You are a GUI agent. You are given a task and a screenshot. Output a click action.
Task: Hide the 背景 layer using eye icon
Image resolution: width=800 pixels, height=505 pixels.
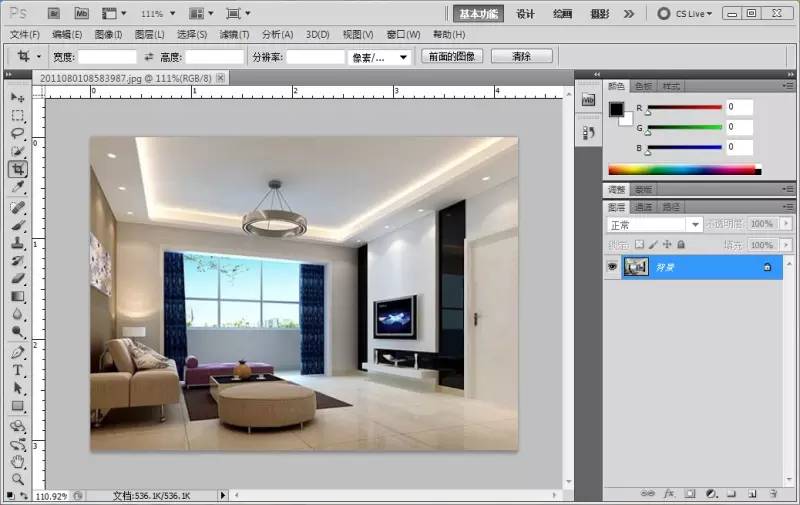[x=611, y=267]
